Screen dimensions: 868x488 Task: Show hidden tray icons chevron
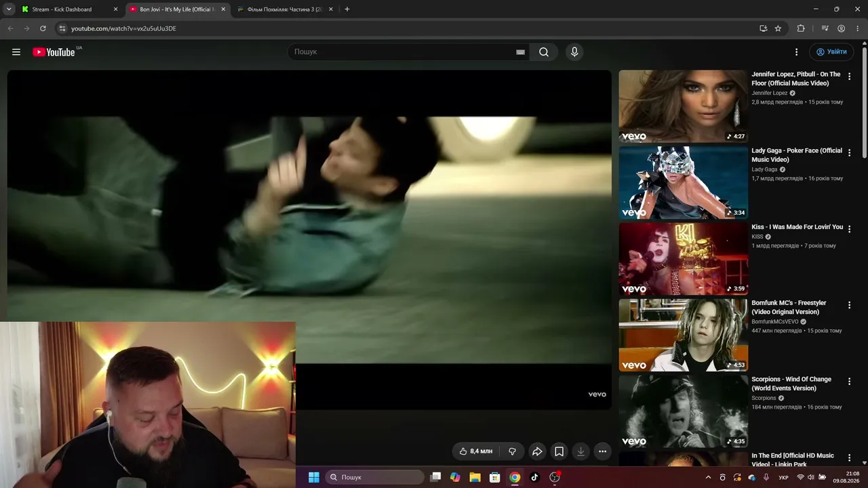tap(709, 477)
